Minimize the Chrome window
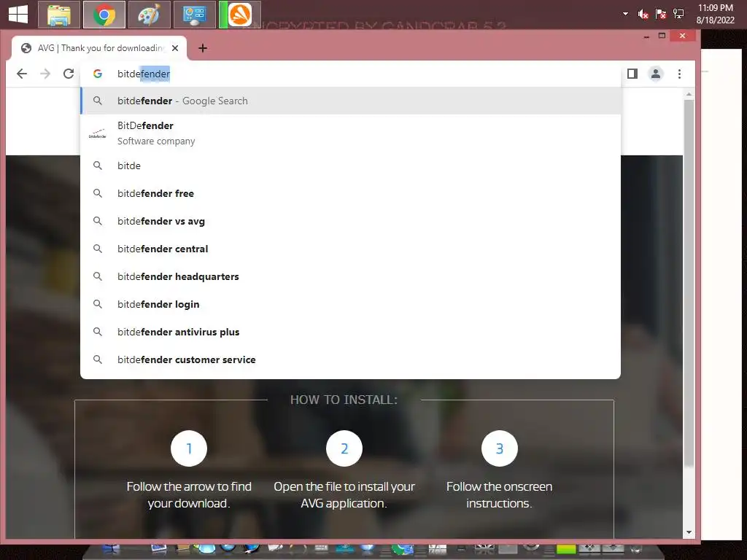 646,36
